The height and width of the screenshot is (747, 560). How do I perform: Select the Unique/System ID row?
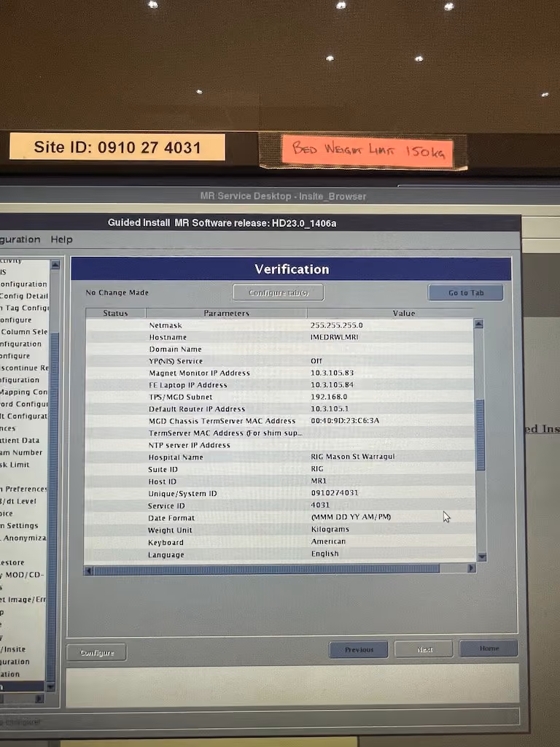(x=280, y=494)
